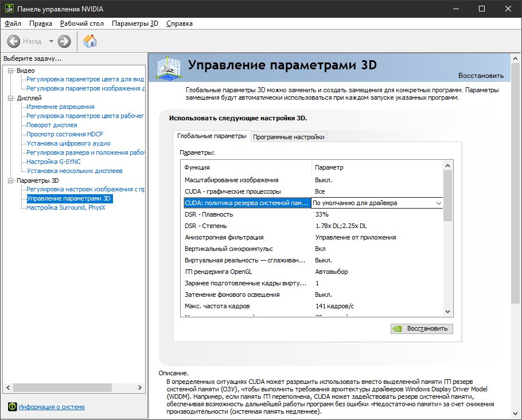The width and height of the screenshot is (522, 420).
Task: Open the Правка menu
Action: tap(41, 23)
